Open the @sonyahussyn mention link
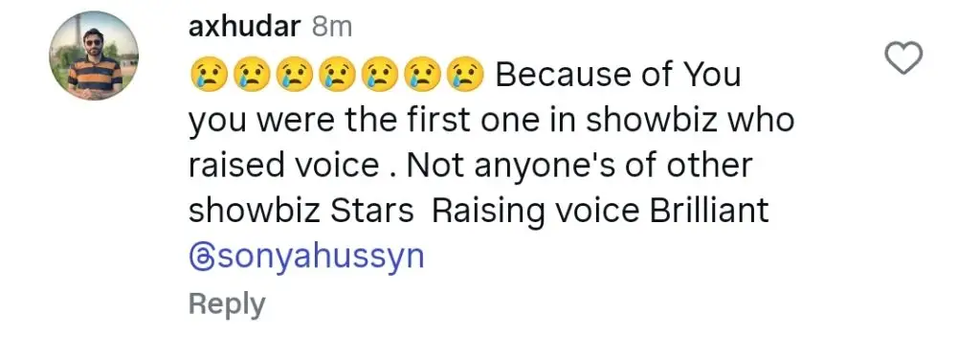 (x=306, y=257)
